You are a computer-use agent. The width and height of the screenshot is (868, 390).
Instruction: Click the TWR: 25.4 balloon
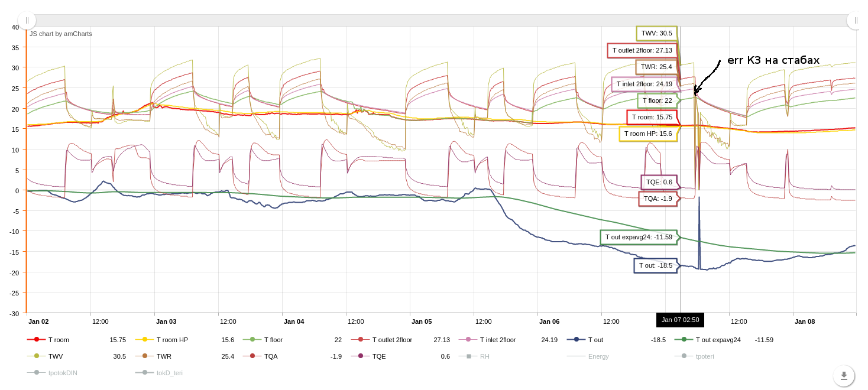(x=656, y=67)
